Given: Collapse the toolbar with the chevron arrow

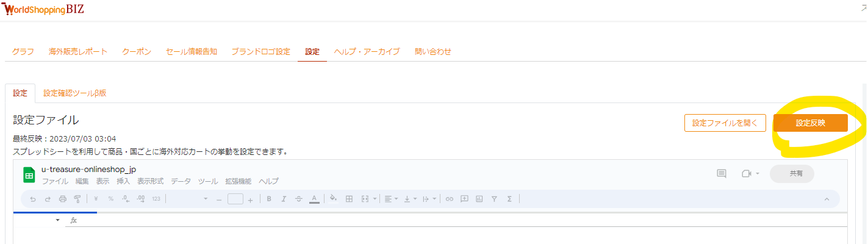Looking at the screenshot, I should click(827, 199).
